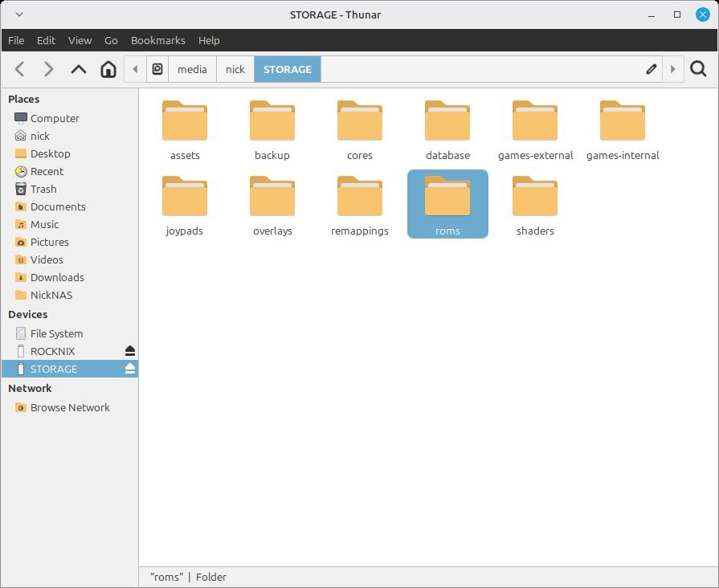
Task: Open the Help menu
Action: click(209, 40)
